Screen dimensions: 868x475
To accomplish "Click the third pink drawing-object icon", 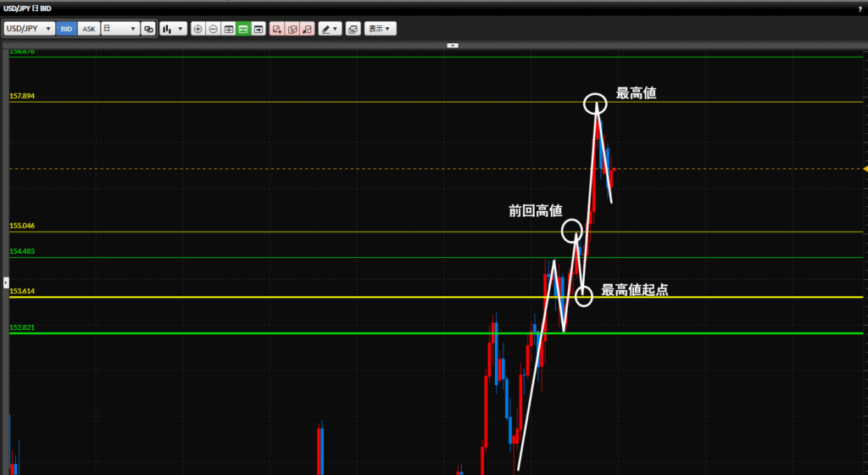I will pos(307,29).
